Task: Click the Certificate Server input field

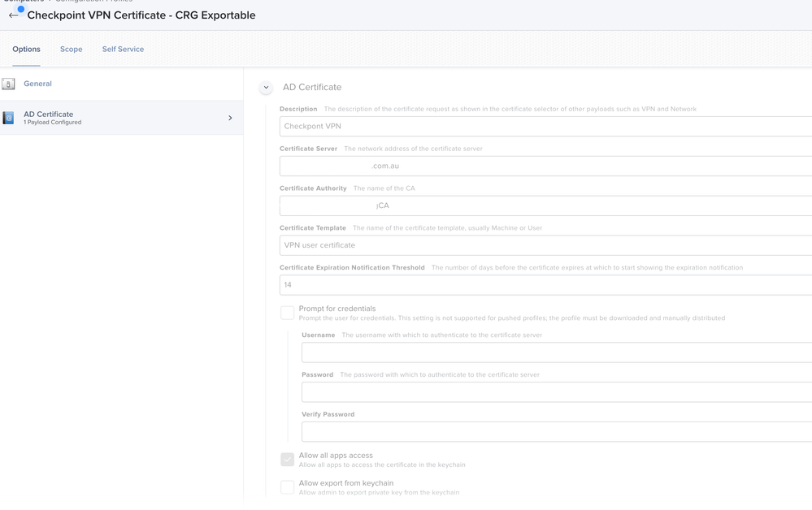Action: point(546,166)
